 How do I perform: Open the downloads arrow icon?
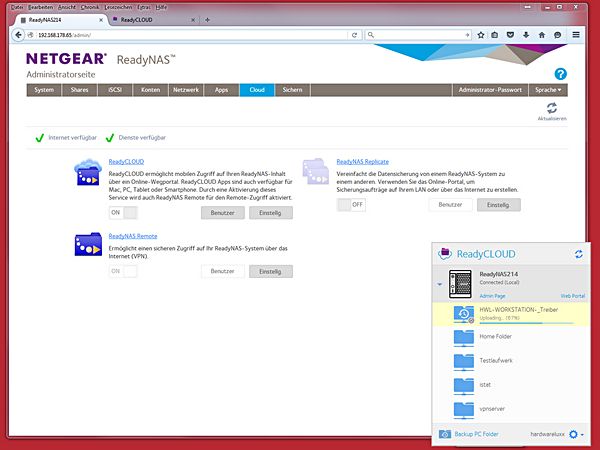(526, 35)
